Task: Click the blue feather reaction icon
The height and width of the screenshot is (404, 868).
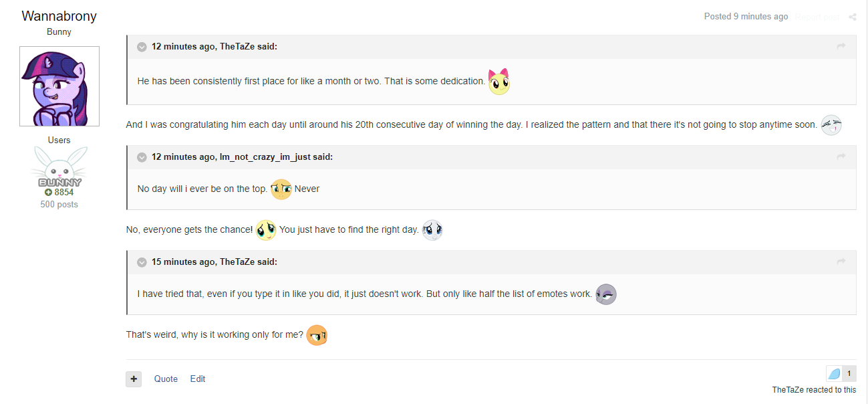Action: (x=834, y=374)
